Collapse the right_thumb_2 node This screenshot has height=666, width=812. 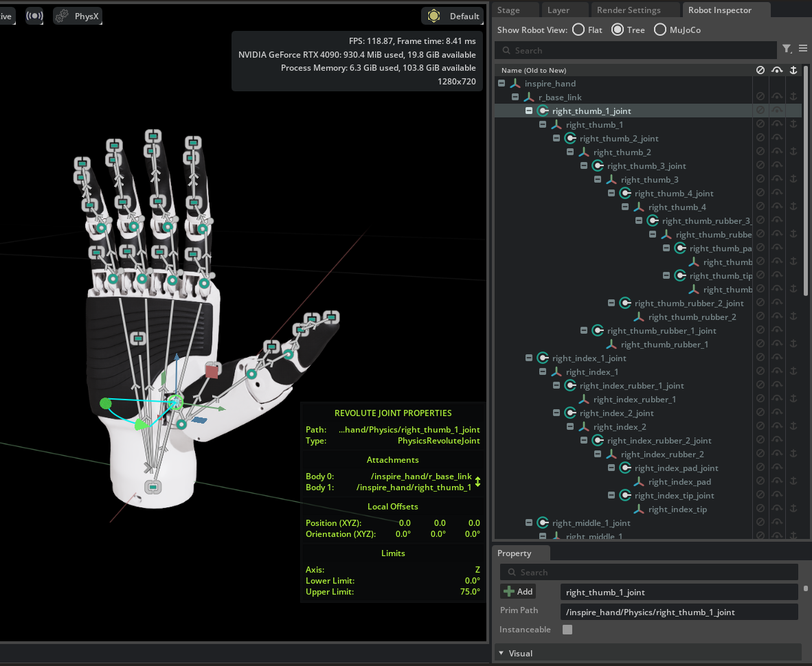coord(570,152)
